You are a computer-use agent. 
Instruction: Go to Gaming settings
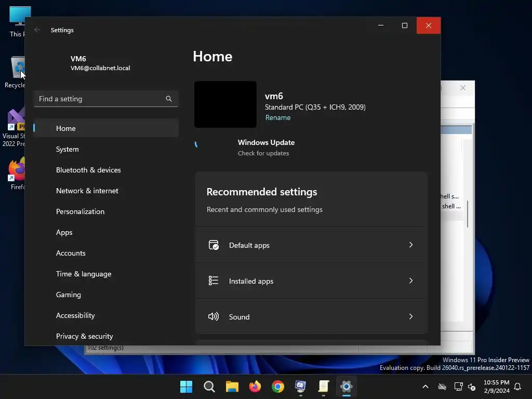[x=106, y=295]
